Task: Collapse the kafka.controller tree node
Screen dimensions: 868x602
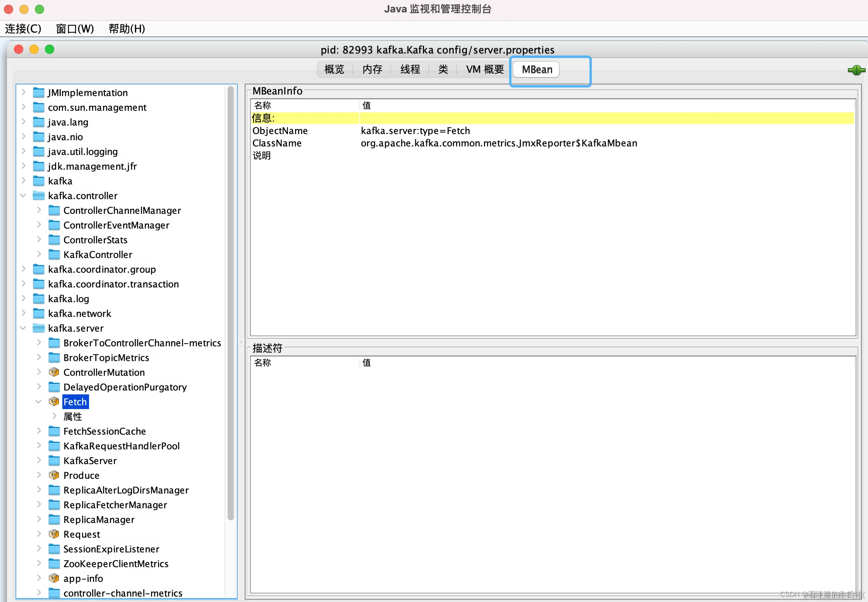Action: [23, 196]
